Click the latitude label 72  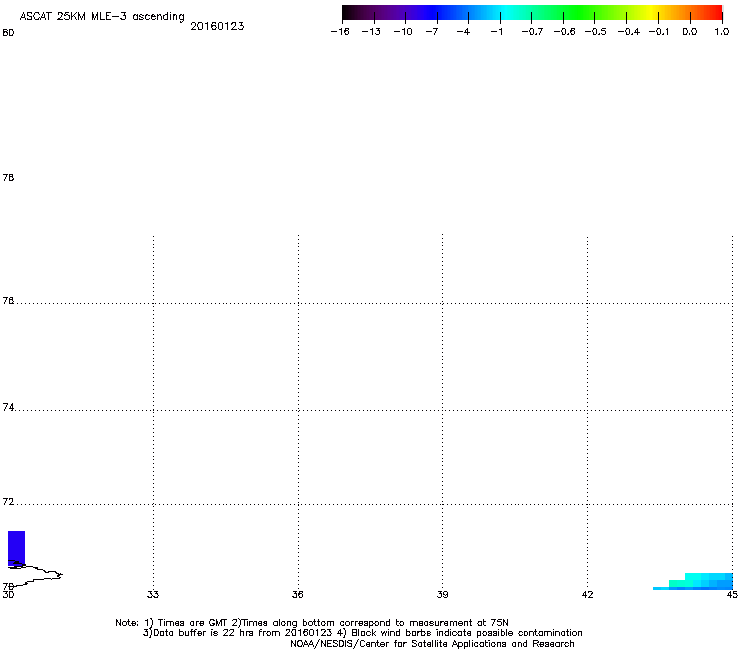pos(8,502)
